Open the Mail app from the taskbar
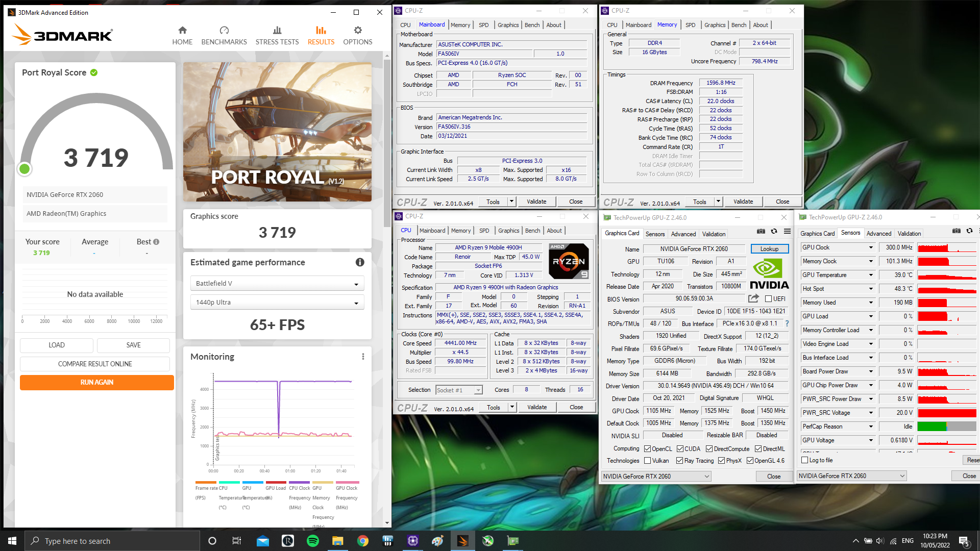Viewport: 980px width, 551px height. click(263, 541)
